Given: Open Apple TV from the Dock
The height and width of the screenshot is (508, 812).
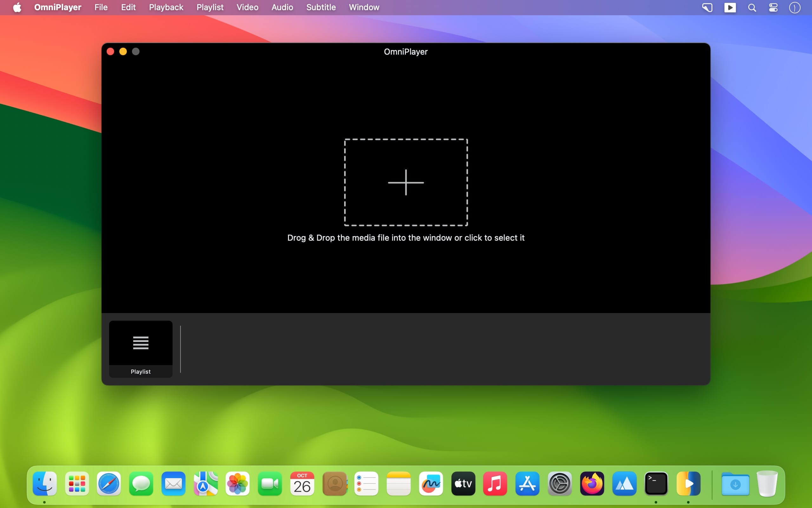Looking at the screenshot, I should click(x=463, y=484).
